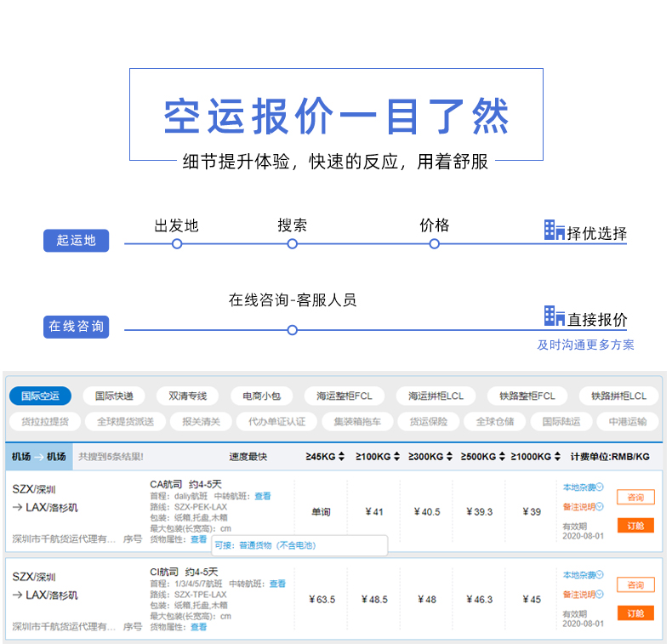Open the 电商小包 tab

click(x=266, y=396)
